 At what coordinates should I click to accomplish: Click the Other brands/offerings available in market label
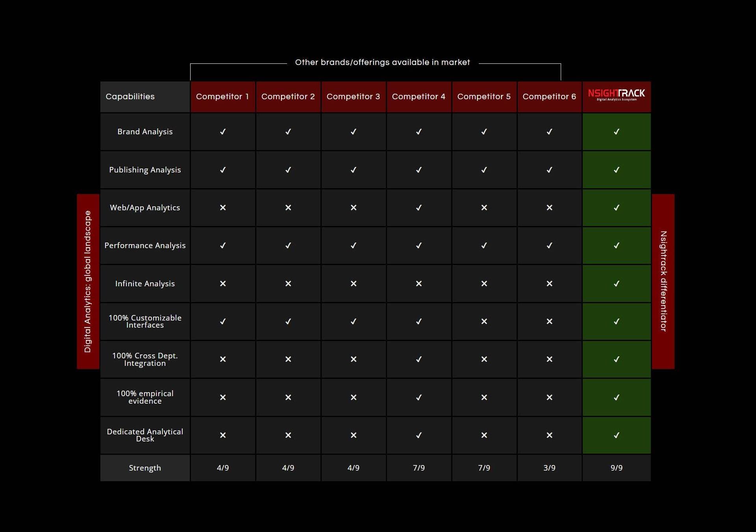point(382,62)
